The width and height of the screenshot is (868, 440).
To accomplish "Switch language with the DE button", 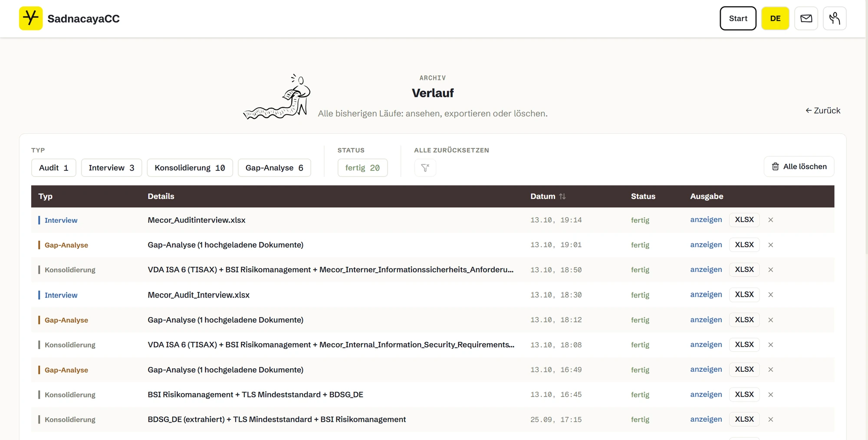I will coord(775,18).
